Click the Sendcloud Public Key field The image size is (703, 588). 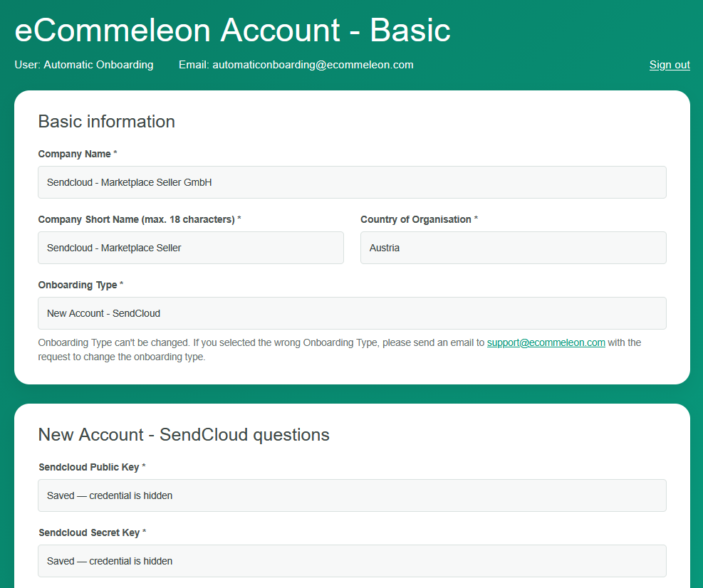tap(352, 495)
